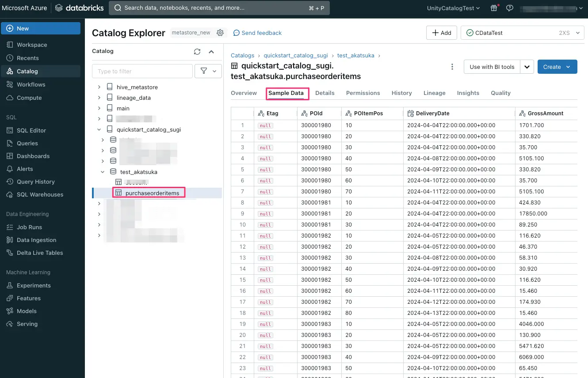Viewport: 588px width, 378px height.
Task: Open Lineage tab
Action: coord(434,93)
